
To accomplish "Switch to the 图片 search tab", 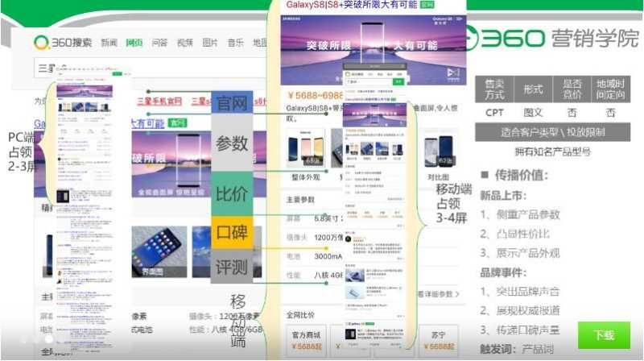I will [210, 43].
